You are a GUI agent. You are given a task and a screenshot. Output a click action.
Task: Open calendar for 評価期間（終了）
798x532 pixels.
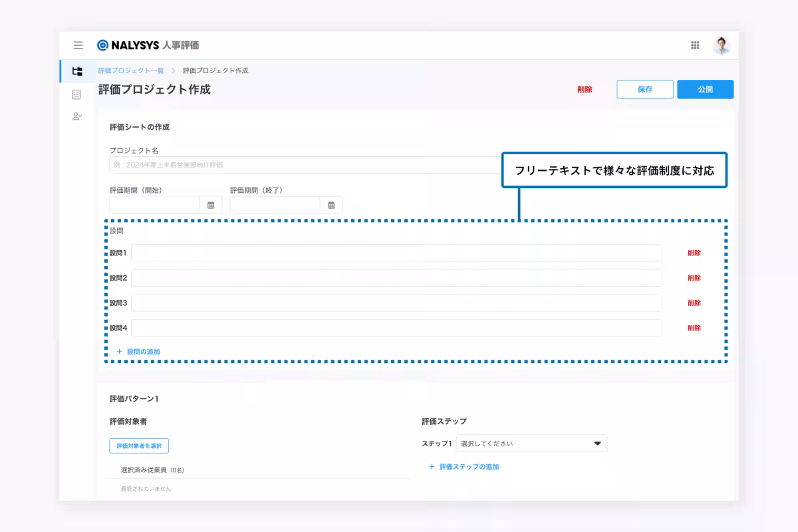coord(331,205)
